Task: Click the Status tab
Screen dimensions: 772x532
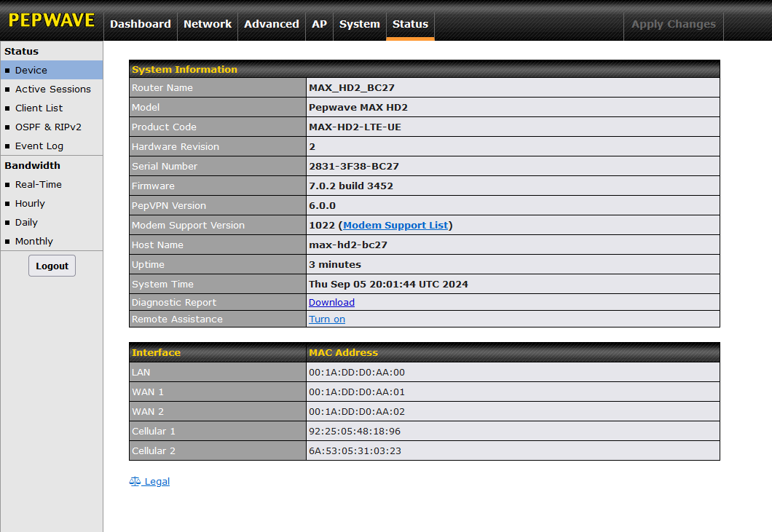Action: (410, 23)
